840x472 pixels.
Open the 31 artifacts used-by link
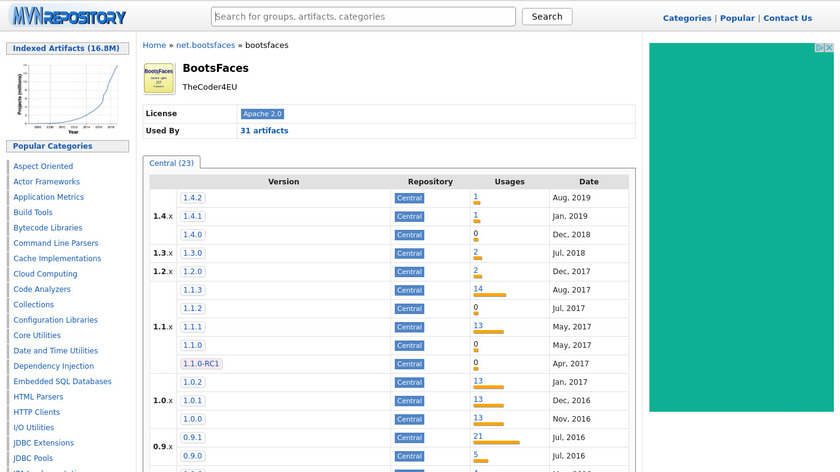click(x=264, y=131)
